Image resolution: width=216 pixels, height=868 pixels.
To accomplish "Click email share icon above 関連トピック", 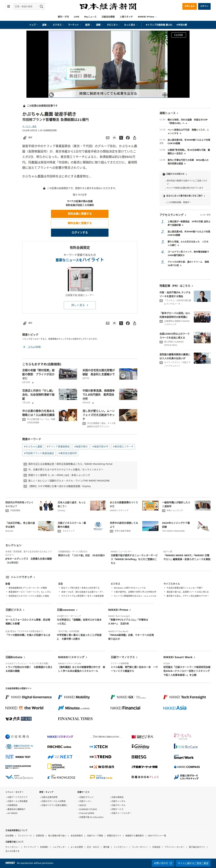I will [108, 323].
